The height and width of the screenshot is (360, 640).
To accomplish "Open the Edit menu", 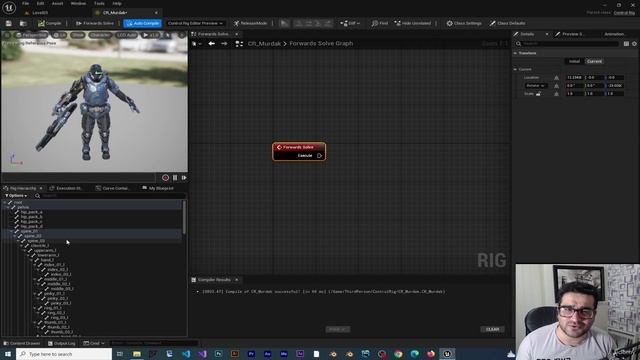I will (40, 3).
